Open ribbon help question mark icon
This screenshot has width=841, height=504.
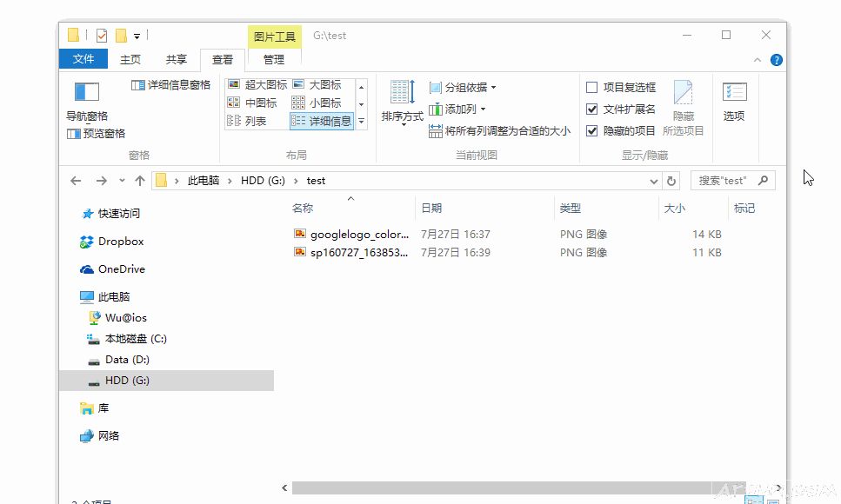point(777,60)
